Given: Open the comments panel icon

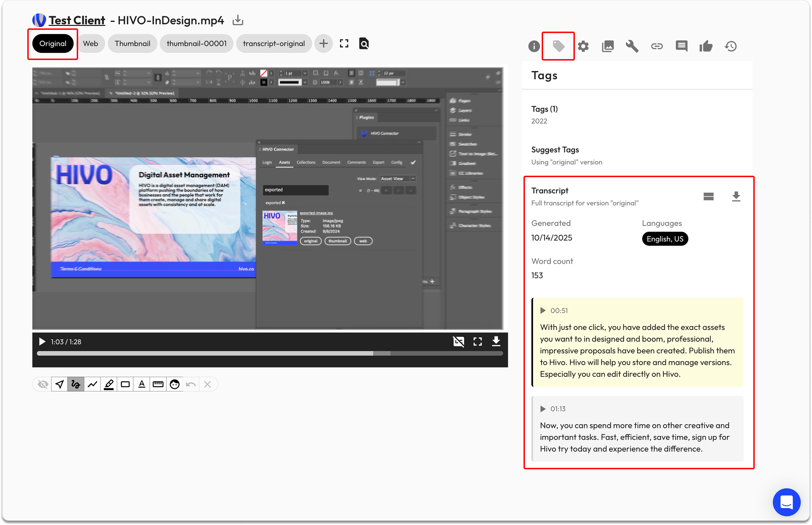Looking at the screenshot, I should click(x=681, y=46).
